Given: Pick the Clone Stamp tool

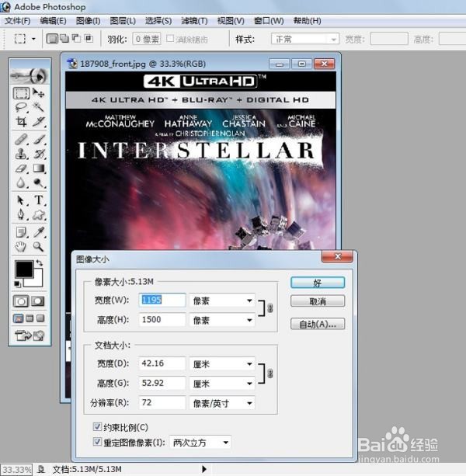Looking at the screenshot, I should (x=21, y=154).
